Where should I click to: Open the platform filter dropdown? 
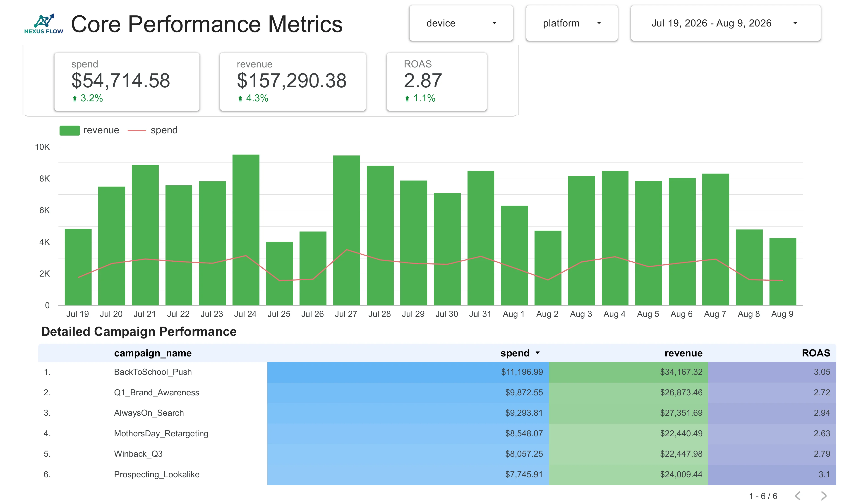[571, 23]
